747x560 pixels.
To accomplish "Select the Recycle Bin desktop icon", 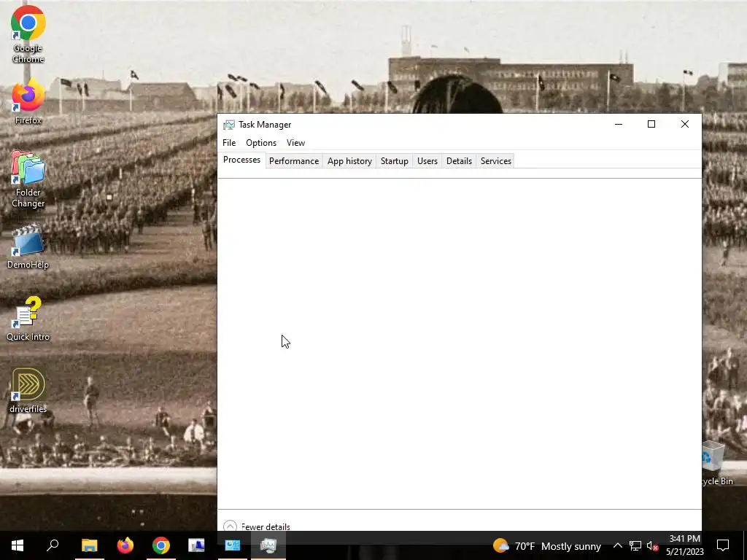I will tap(717, 463).
